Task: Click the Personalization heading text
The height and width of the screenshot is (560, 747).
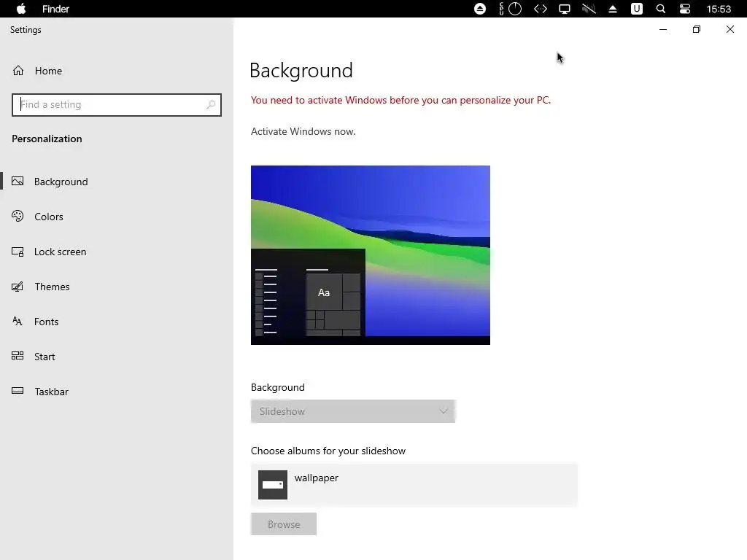Action: click(47, 139)
